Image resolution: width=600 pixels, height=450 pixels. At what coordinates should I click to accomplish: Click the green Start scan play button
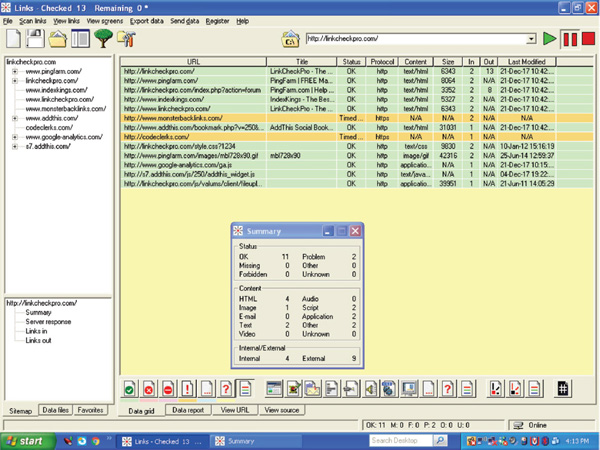point(549,39)
